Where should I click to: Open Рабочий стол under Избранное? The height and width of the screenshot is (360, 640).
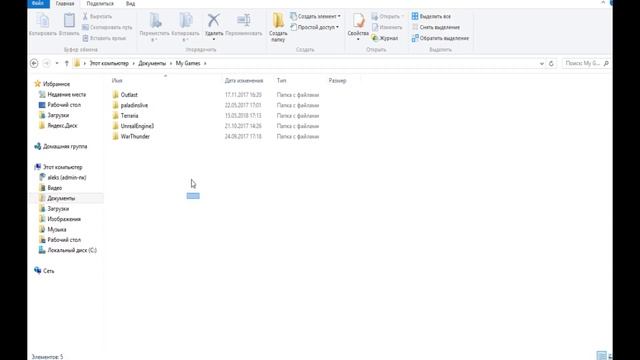(x=64, y=104)
